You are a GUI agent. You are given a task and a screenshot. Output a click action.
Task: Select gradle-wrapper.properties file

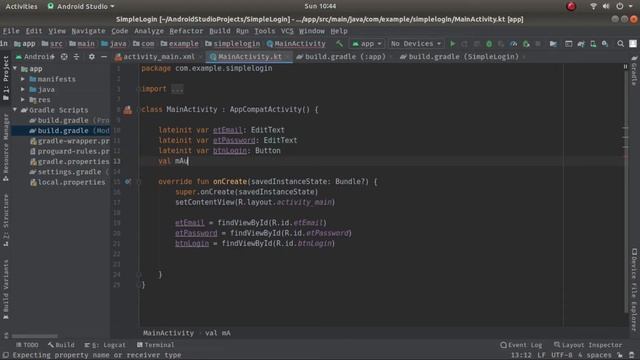[x=69, y=141]
